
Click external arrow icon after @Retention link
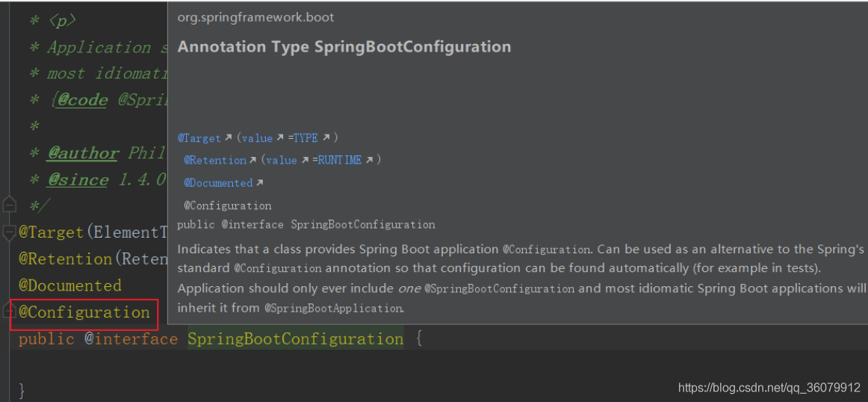coord(253,160)
